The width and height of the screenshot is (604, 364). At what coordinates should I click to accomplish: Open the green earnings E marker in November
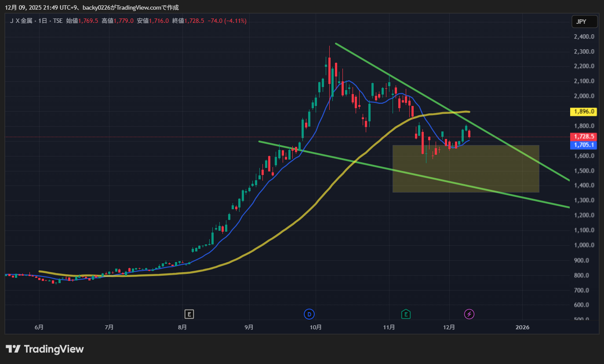click(x=406, y=314)
